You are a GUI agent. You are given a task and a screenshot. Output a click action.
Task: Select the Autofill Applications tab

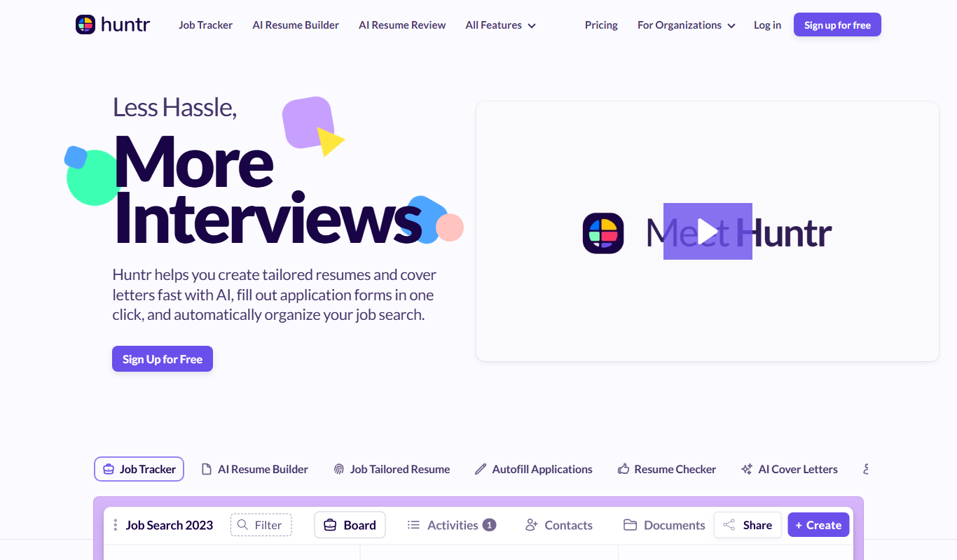[x=534, y=469]
